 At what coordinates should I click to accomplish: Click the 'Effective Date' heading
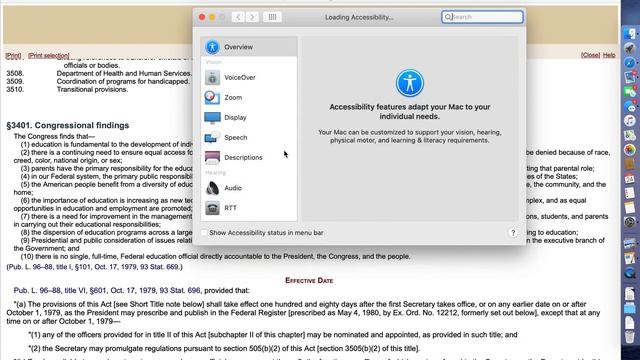pyautogui.click(x=309, y=280)
